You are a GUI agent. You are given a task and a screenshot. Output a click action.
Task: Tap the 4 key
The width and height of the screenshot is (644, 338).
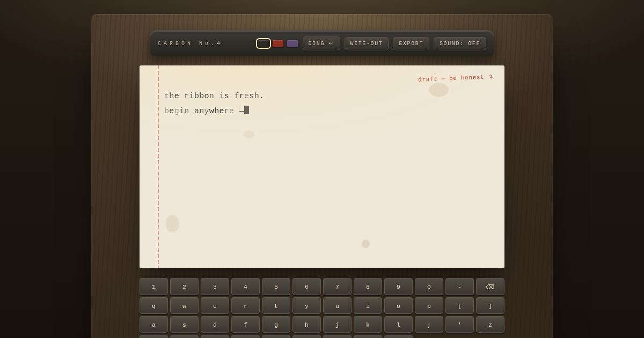pos(245,286)
